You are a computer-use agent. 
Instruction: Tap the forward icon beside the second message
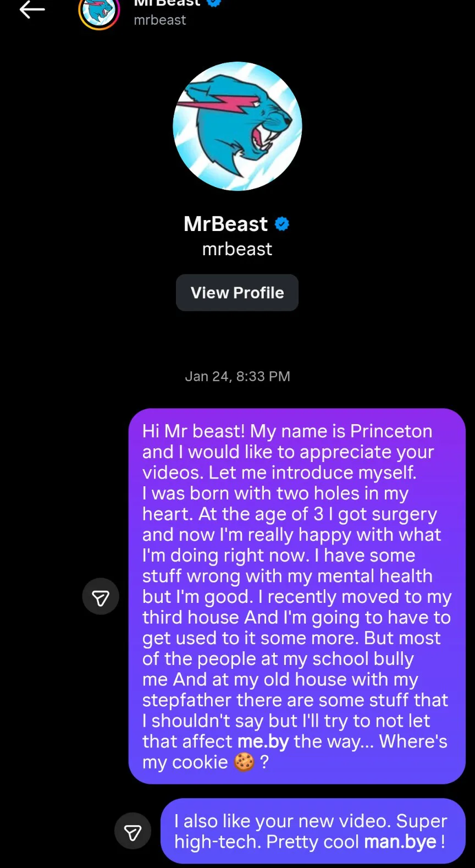[132, 831]
